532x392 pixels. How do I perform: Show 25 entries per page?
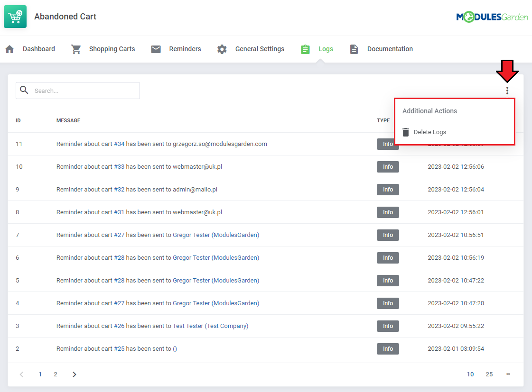[489, 374]
